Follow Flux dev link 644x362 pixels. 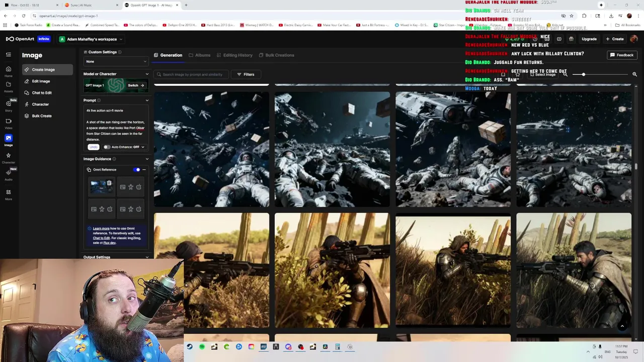[109, 243]
